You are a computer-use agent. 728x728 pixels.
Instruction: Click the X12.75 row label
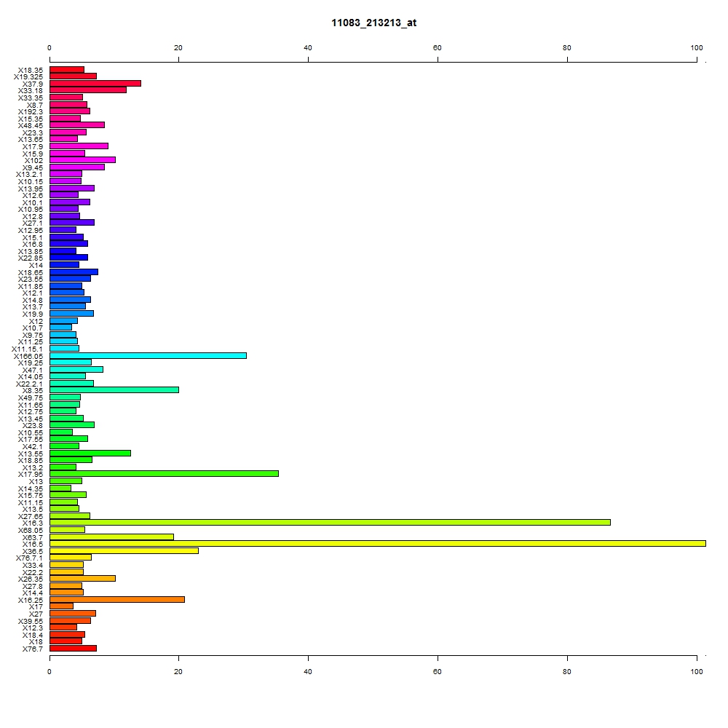click(31, 412)
